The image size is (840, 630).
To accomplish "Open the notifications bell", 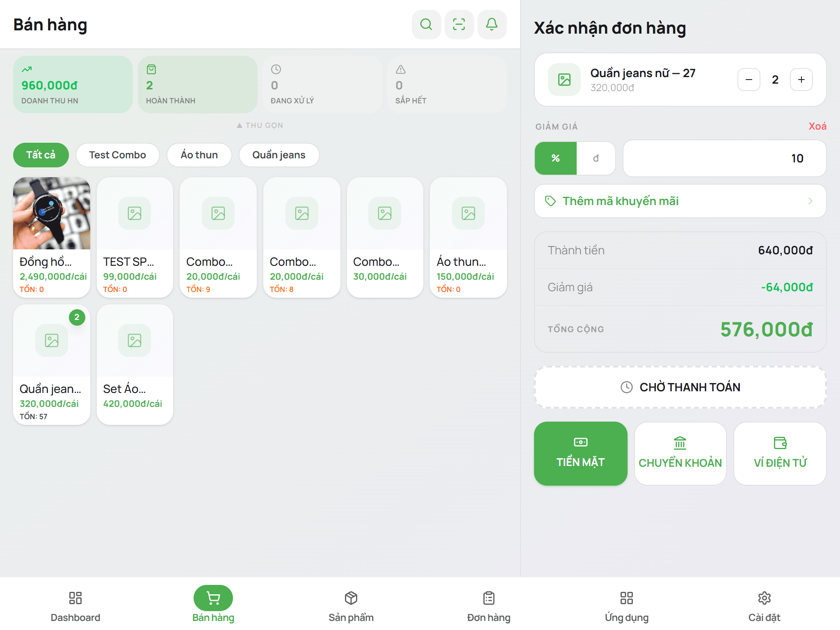I will [492, 25].
